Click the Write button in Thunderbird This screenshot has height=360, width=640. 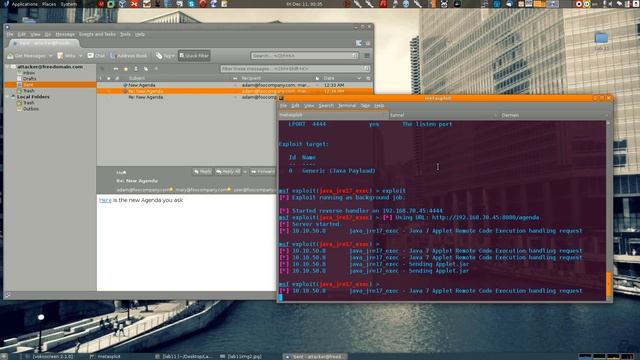(x=67, y=56)
